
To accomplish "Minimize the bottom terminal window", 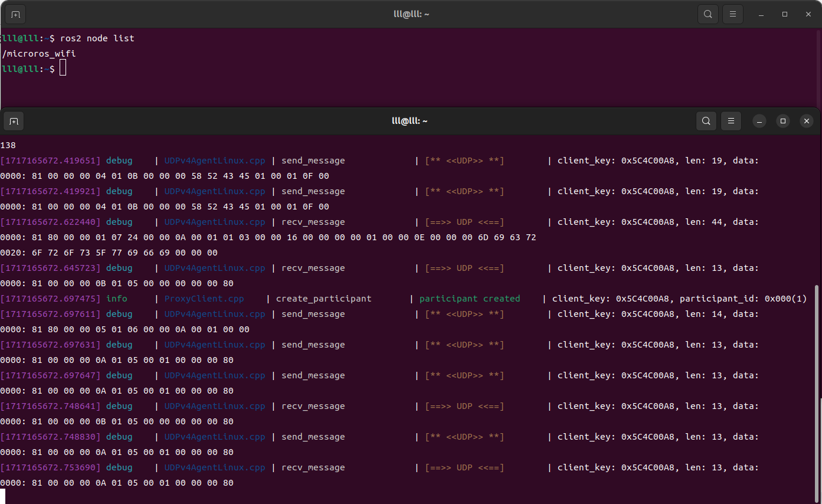I will [760, 121].
